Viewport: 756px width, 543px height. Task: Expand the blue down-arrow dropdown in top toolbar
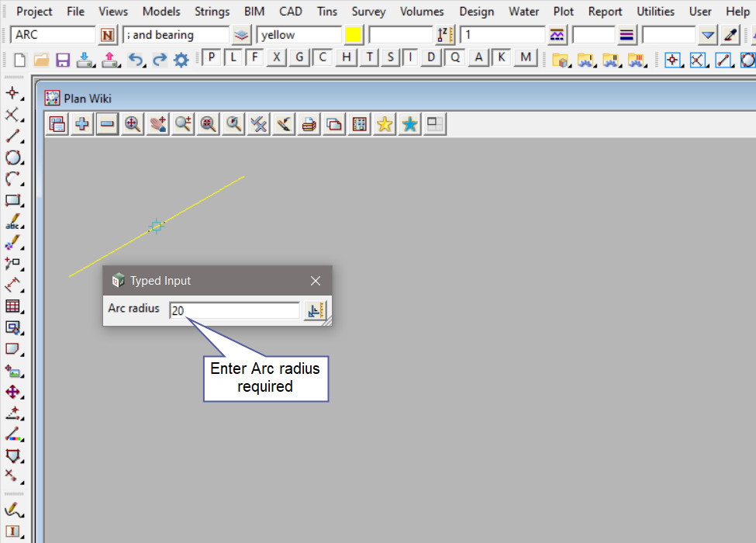pos(707,35)
